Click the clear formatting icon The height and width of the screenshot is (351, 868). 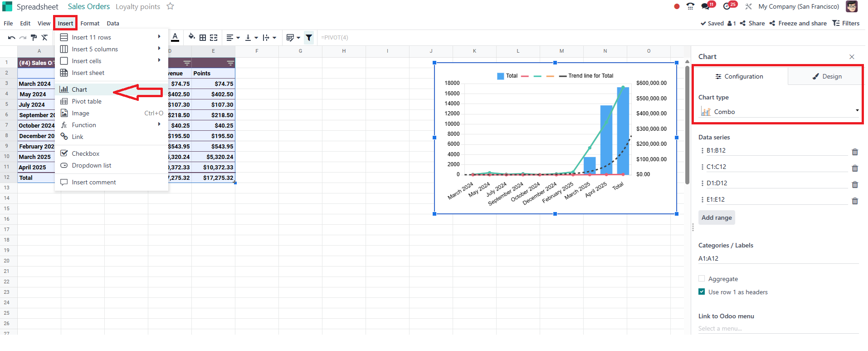click(44, 38)
